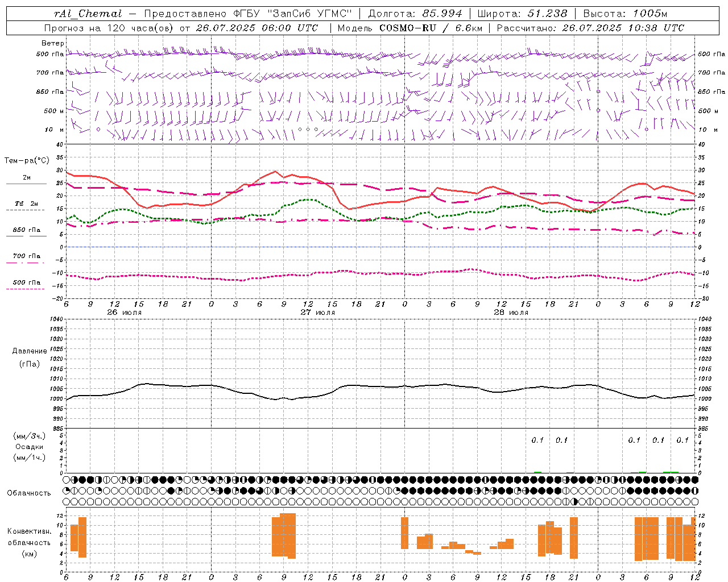The width and height of the screenshot is (728, 582).
Task: Click the 'Осадки' precipitation label
Action: point(30,447)
